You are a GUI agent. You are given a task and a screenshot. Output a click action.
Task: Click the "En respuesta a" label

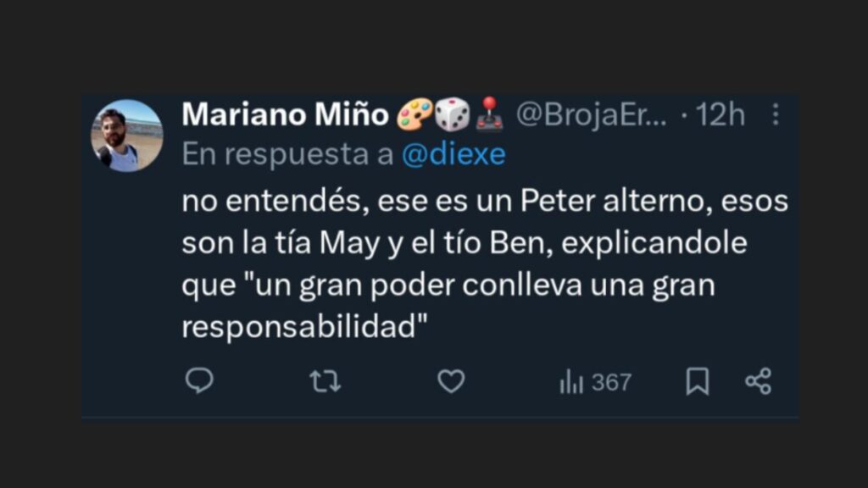(x=287, y=154)
